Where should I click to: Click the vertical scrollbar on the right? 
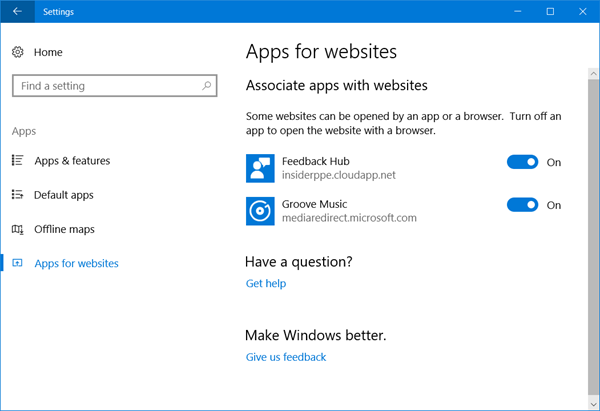[x=593, y=230]
